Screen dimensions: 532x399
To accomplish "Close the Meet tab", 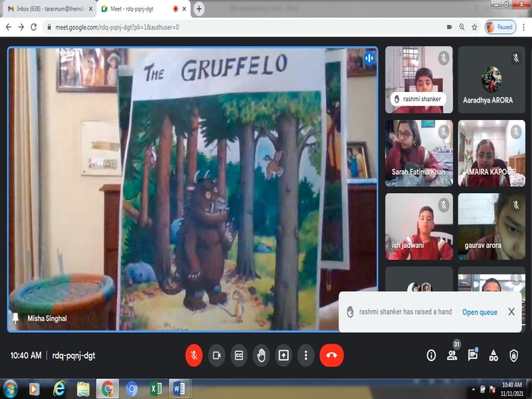I will point(184,9).
